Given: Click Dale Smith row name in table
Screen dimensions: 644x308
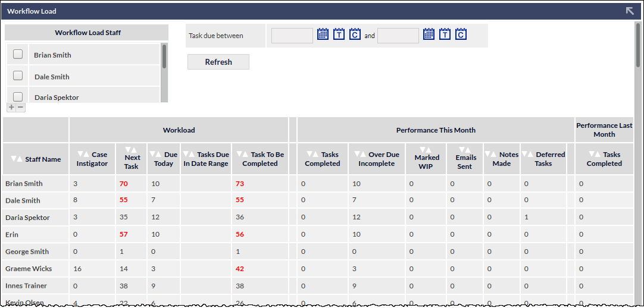Looking at the screenshot, I should tap(23, 200).
